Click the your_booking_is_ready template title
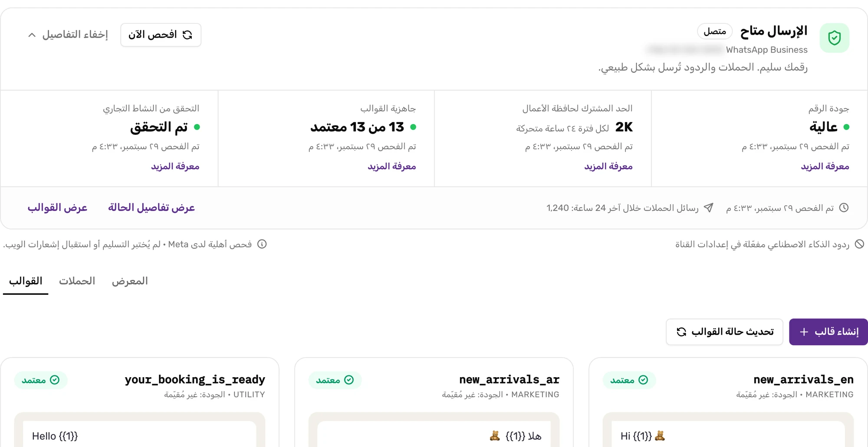This screenshot has width=868, height=447. (x=195, y=379)
